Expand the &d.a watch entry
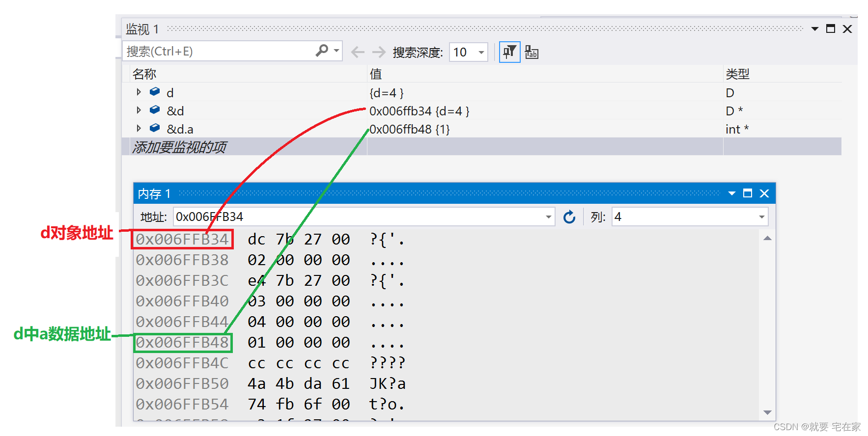 click(x=139, y=129)
